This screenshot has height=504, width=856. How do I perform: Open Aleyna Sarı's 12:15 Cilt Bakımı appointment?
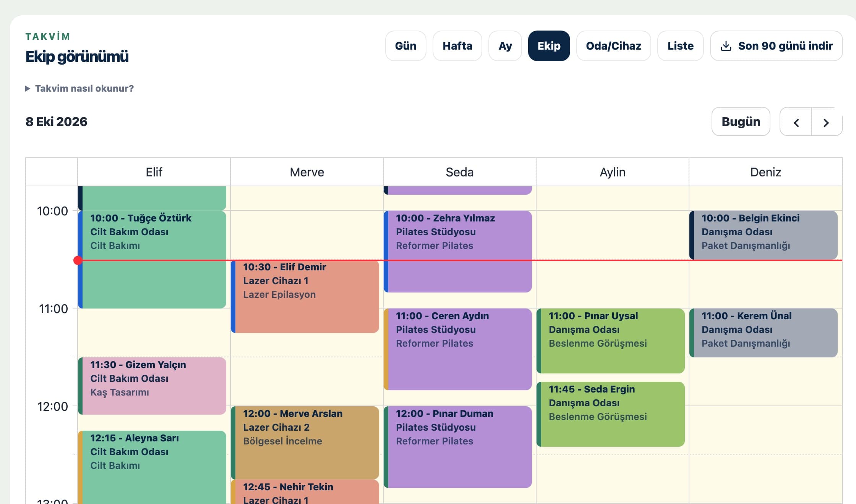tap(152, 467)
